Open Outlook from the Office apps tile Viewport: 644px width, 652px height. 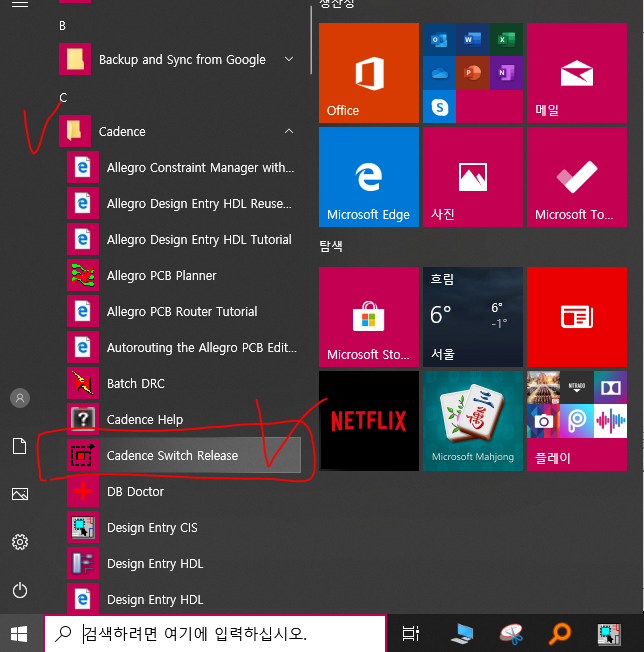tap(439, 40)
